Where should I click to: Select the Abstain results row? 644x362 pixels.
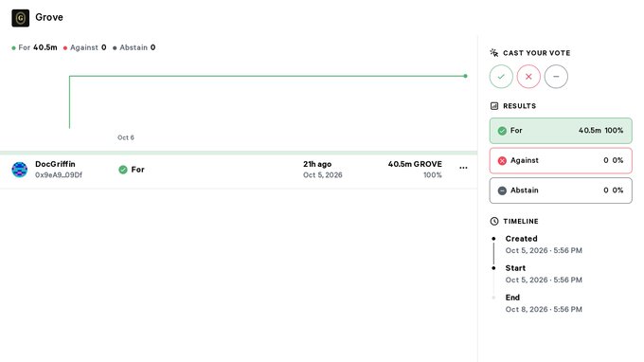click(x=561, y=190)
